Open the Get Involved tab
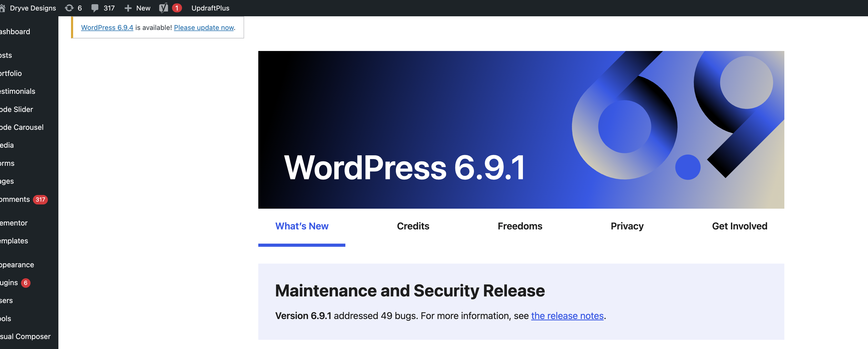Screen dimensions: 868x349 (739, 226)
